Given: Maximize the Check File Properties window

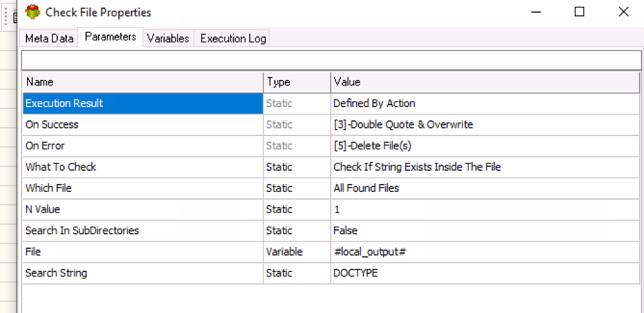Looking at the screenshot, I should (579, 12).
